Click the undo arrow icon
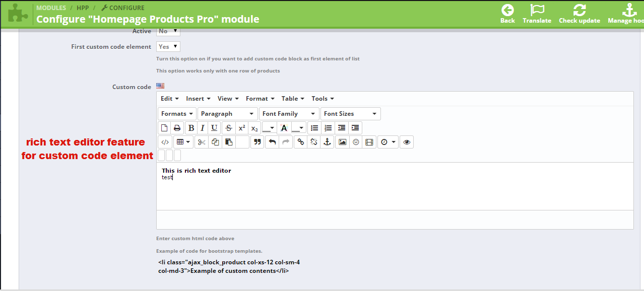 tap(272, 142)
